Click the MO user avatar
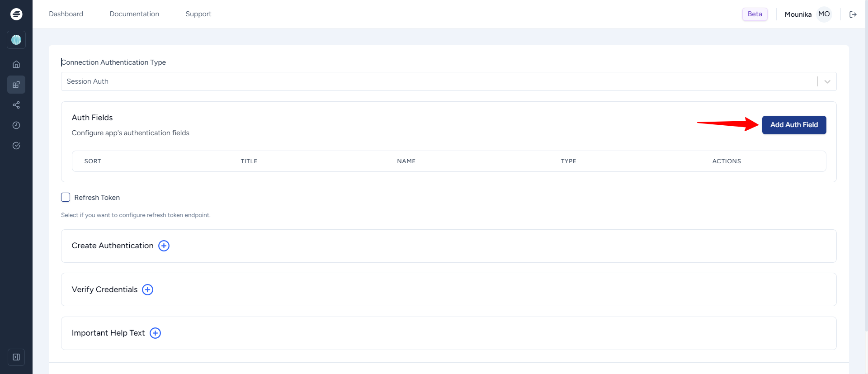This screenshot has width=868, height=374. [x=824, y=14]
